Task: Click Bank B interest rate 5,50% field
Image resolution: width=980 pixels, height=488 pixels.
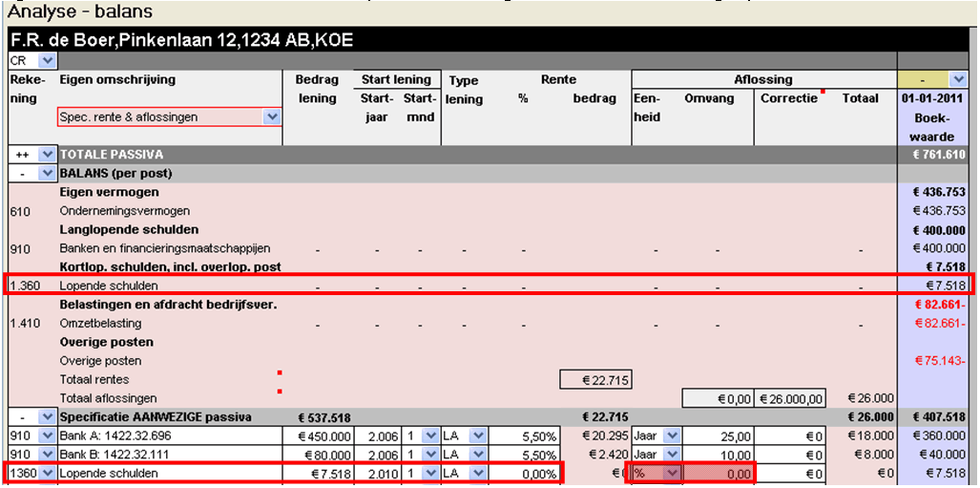Action: tap(523, 455)
